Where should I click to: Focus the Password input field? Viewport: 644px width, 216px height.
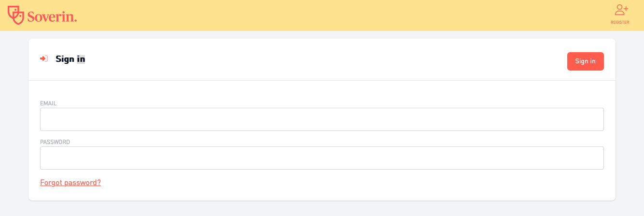point(322,158)
